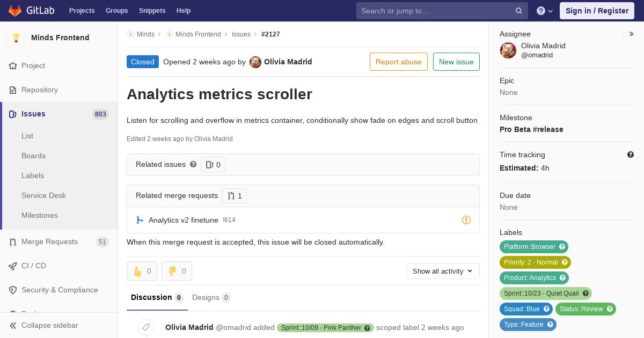This screenshot has width=644, height=338.
Task: Click the thumbs up reaction
Action: [142, 271]
